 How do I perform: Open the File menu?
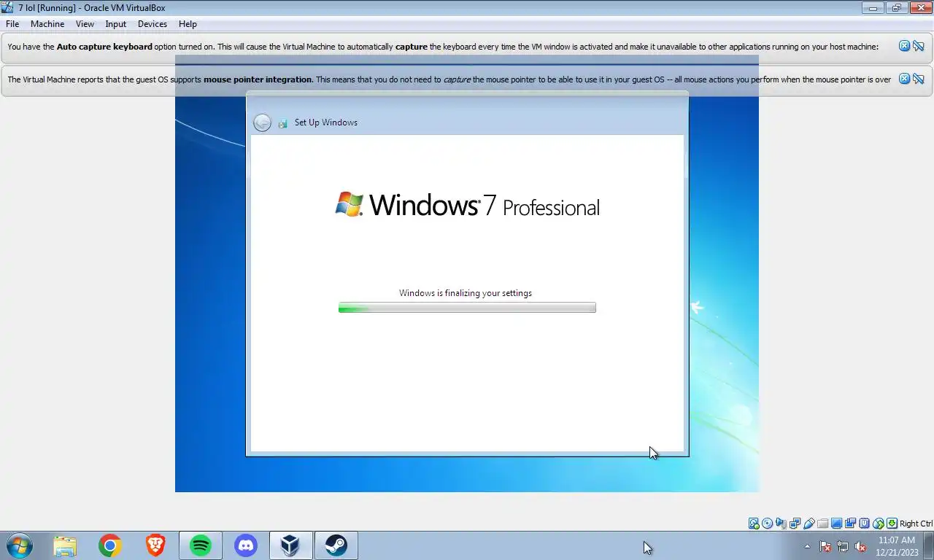12,24
